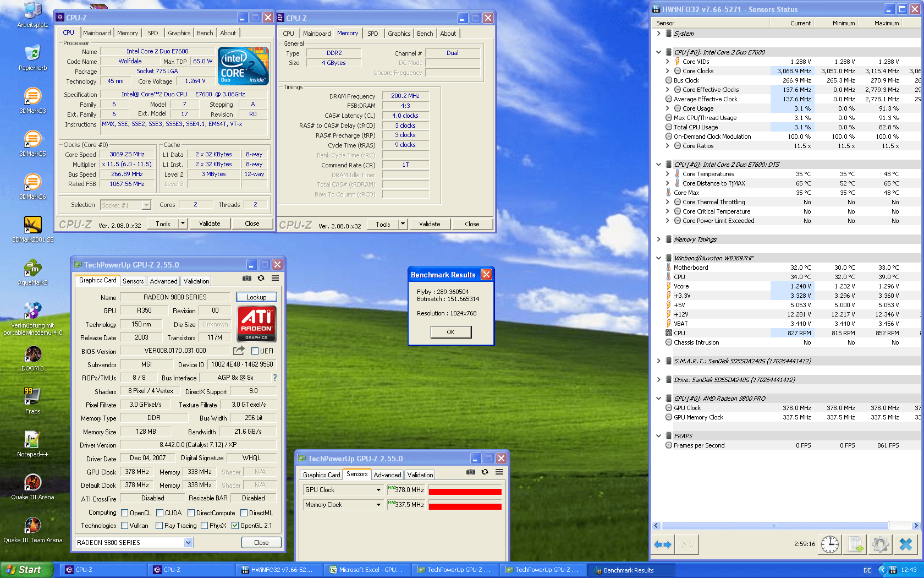This screenshot has width=924, height=578.
Task: Toggle the OpenCL checkbox
Action: [124, 513]
